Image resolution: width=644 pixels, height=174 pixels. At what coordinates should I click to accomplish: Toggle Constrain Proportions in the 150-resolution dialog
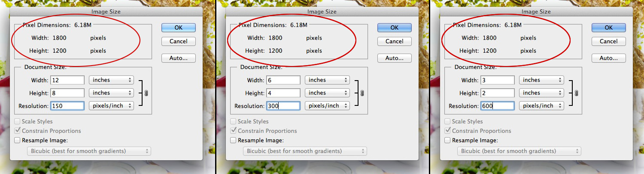(x=17, y=131)
